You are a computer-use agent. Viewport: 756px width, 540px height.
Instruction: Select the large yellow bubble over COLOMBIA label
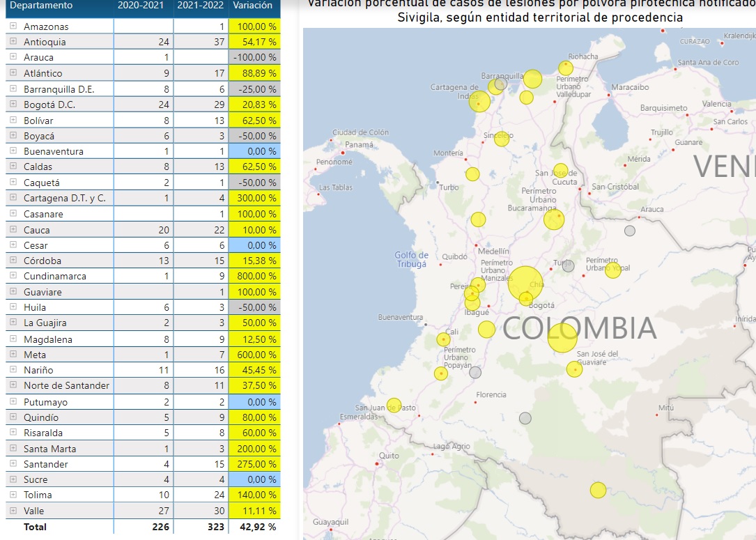point(562,337)
